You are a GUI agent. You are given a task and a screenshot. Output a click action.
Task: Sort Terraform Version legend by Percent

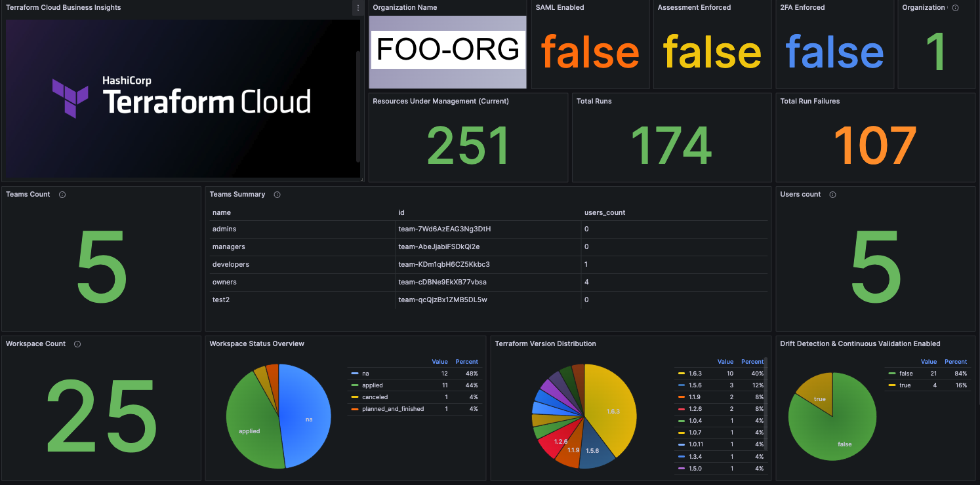tap(752, 362)
